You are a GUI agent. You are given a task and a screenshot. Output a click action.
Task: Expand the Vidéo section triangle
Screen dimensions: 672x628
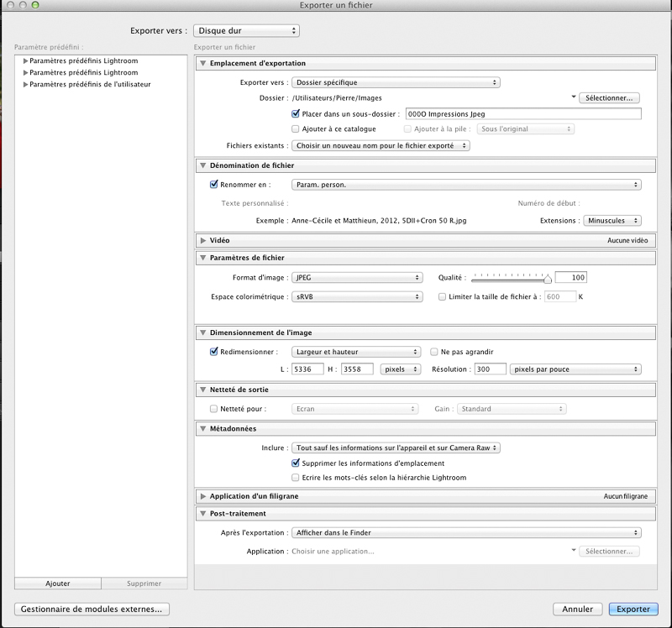[x=203, y=240]
